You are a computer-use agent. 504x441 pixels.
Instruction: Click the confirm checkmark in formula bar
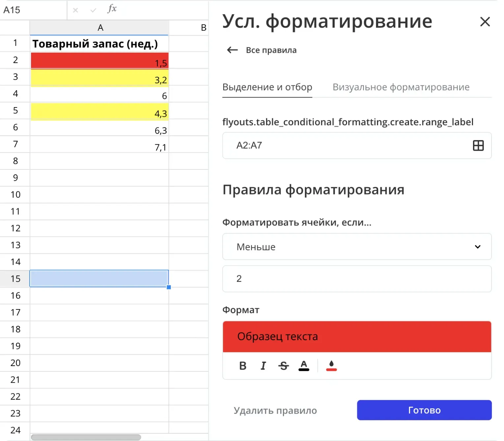tap(93, 10)
